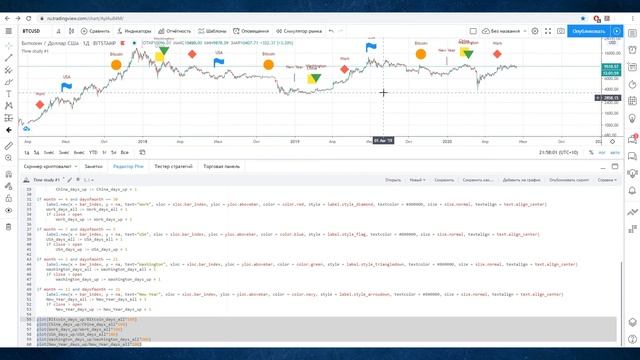The width and height of the screenshot is (640, 360).
Task: Click Открыть in Pine editor toolbar
Action: [393, 180]
